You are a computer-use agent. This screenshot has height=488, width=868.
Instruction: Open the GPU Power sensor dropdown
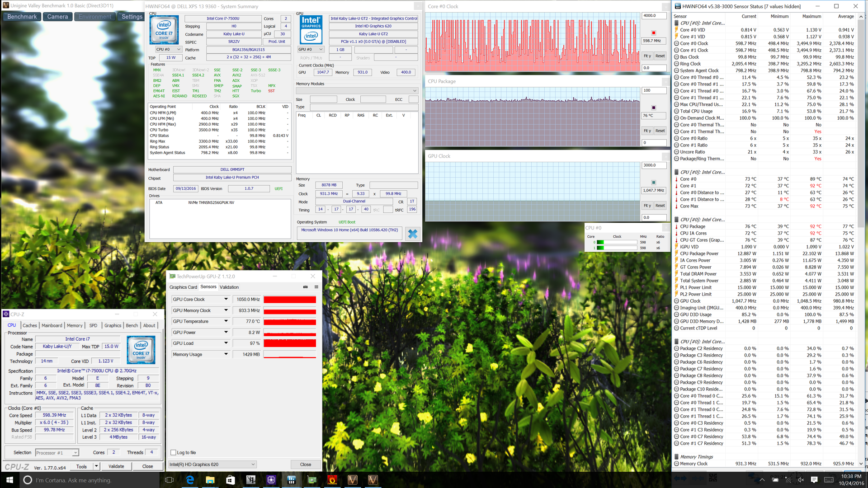(226, 332)
